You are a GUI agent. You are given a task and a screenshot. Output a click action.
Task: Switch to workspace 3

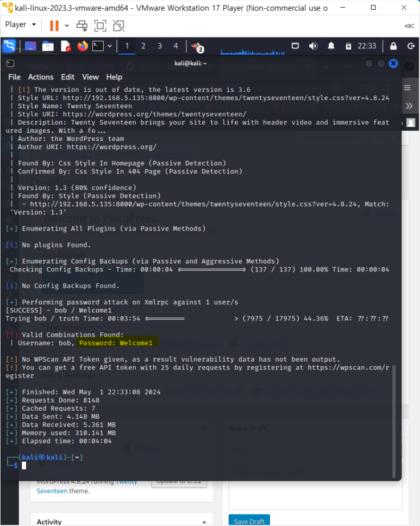tap(160, 46)
